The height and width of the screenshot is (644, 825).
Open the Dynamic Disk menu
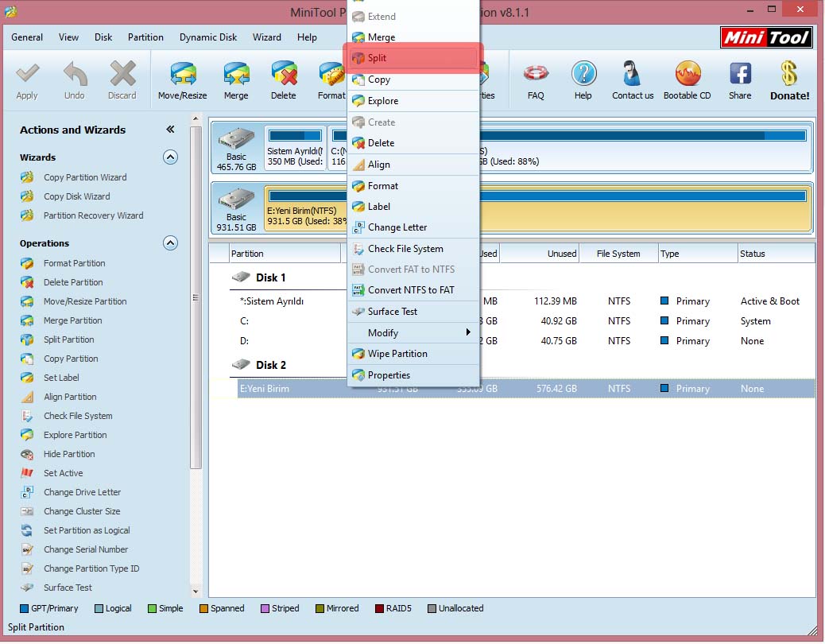click(x=208, y=37)
